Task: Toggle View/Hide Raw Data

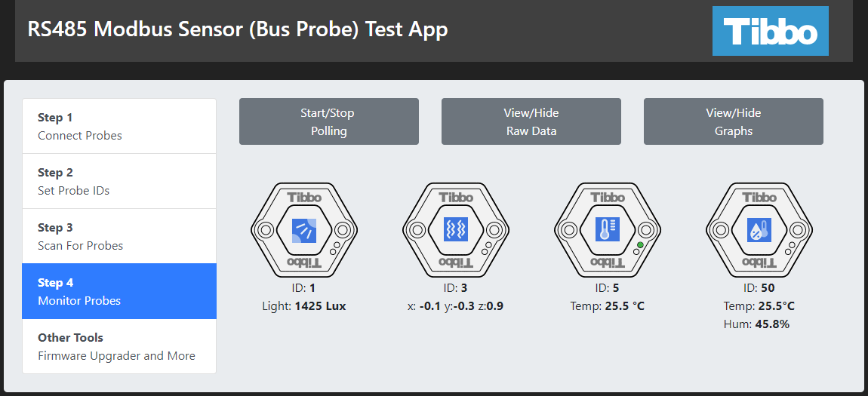Action: pyautogui.click(x=531, y=121)
